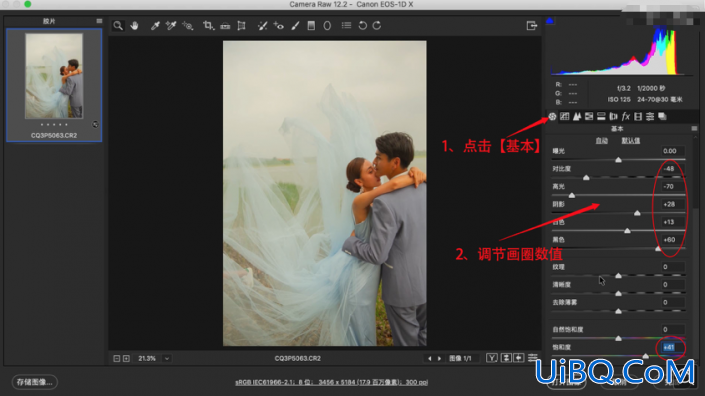
Task: Select the Zoom tool
Action: point(118,26)
